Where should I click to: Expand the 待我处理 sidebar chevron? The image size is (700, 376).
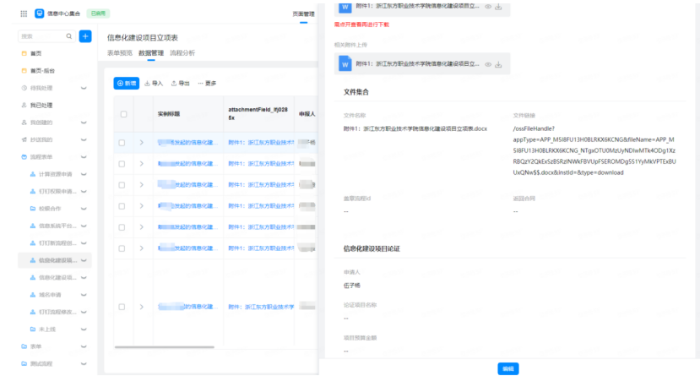[x=83, y=88]
